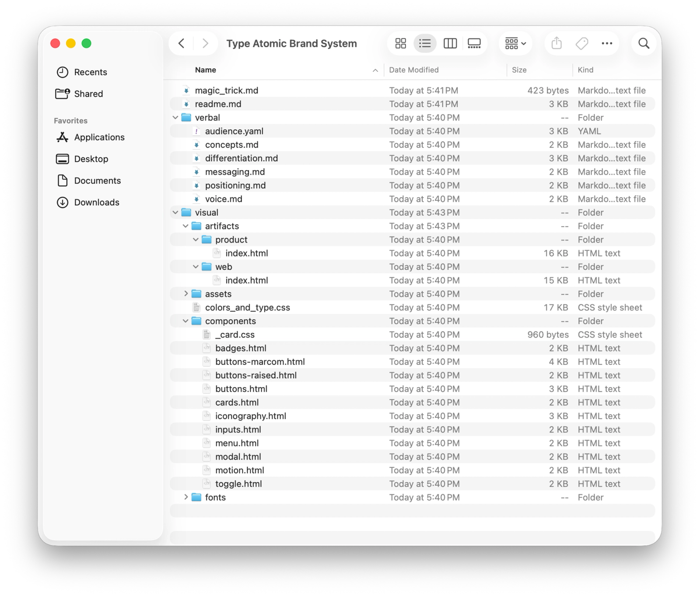Select menu.html file name
Viewport: 700px width, 596px height.
tap(237, 443)
